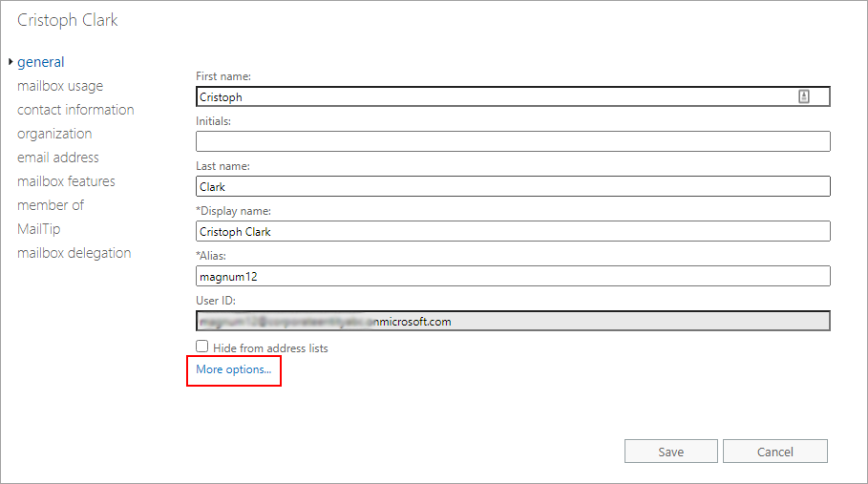Click the Save button

pos(670,452)
